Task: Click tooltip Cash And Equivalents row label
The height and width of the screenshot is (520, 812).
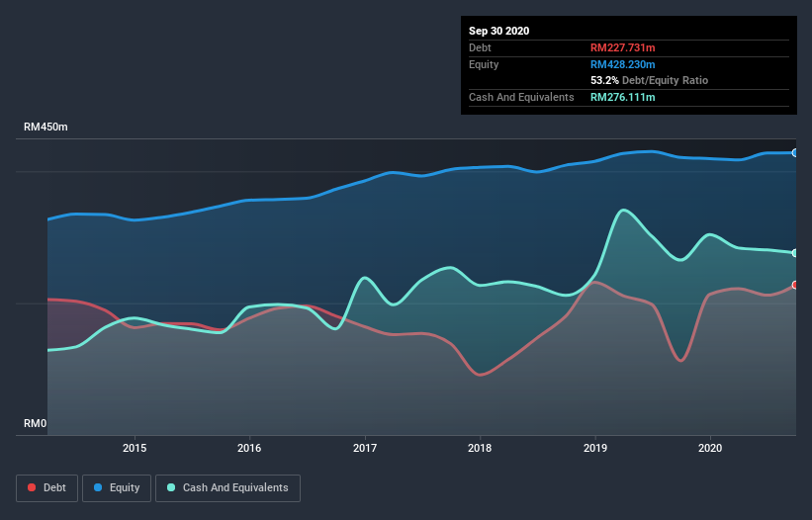Action: pyautogui.click(x=521, y=97)
